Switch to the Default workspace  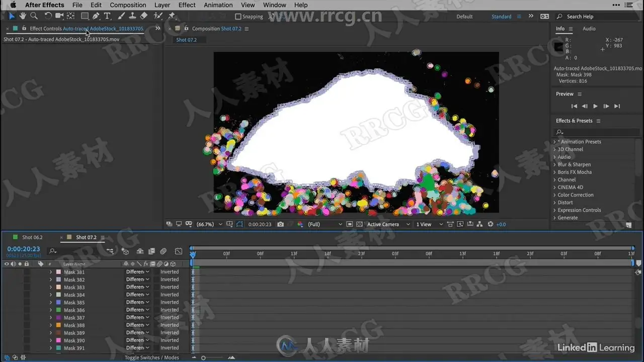coord(464,17)
